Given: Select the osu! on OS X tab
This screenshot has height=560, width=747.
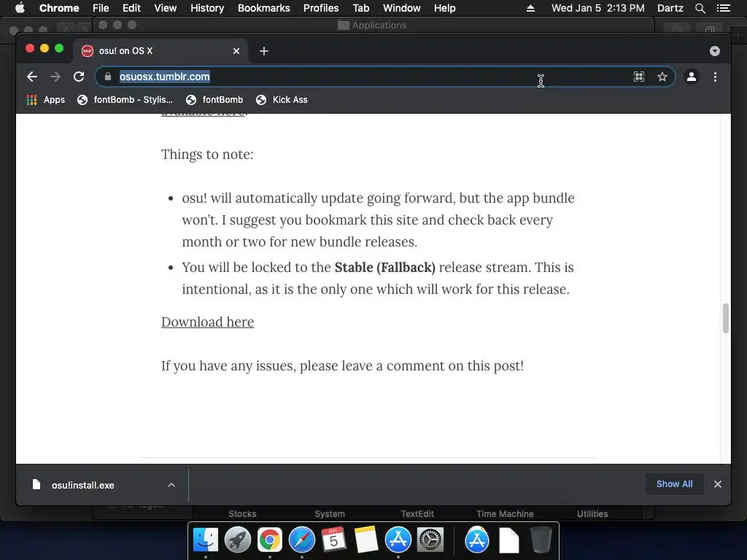Looking at the screenshot, I should tap(159, 51).
